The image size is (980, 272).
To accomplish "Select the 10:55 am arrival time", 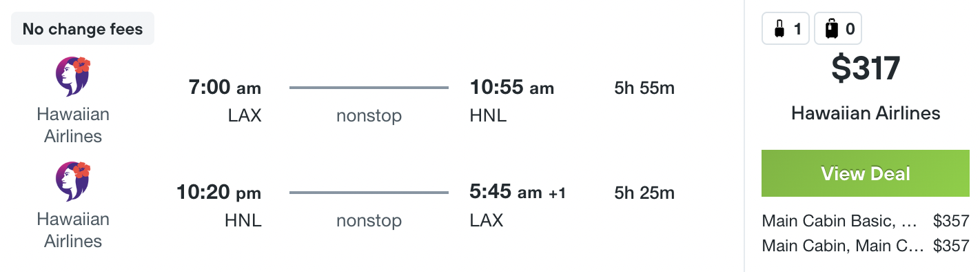I will tap(512, 88).
